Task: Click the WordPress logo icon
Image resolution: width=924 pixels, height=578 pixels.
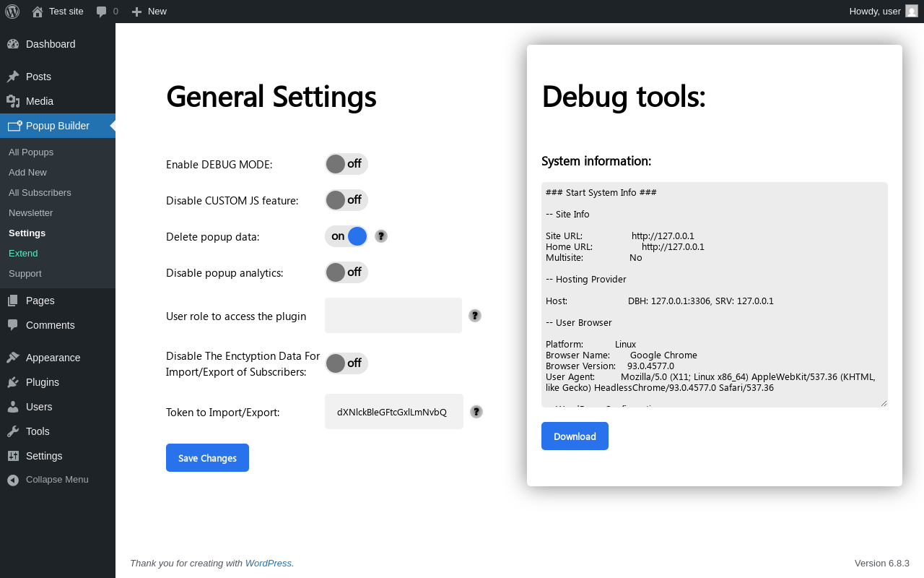Action: pyautogui.click(x=12, y=12)
